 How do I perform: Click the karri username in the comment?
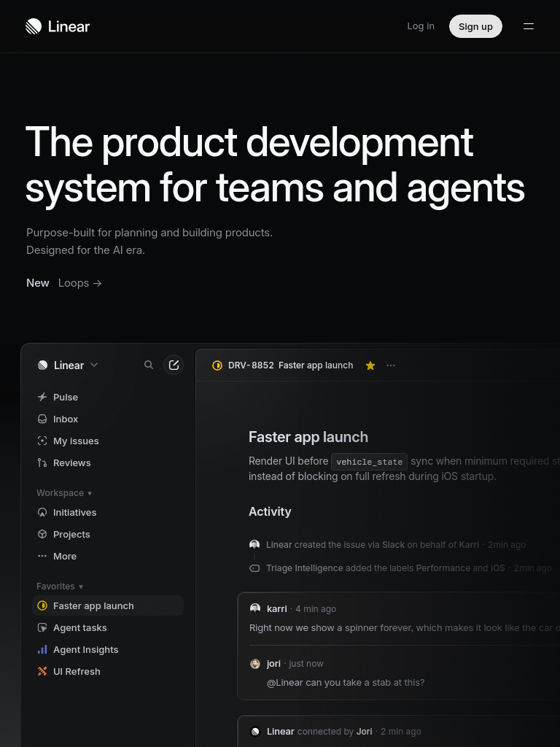point(276,609)
